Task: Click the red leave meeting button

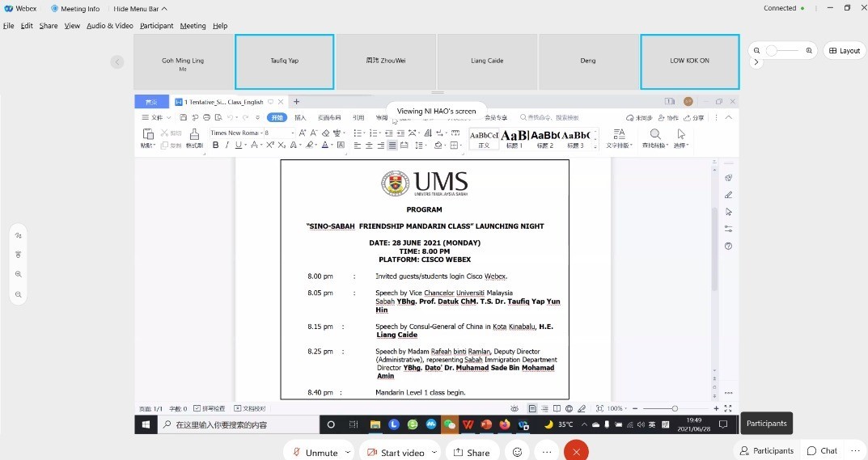Action: (576, 452)
